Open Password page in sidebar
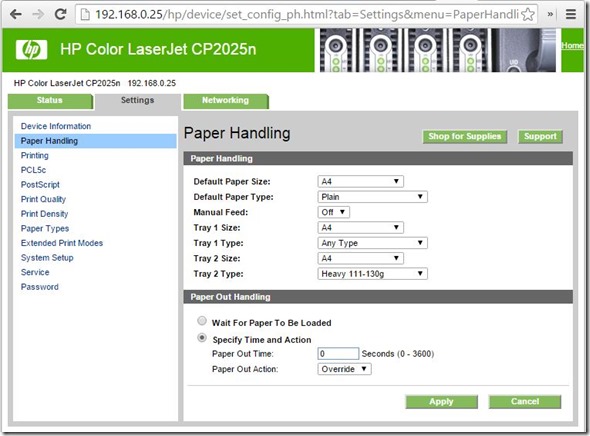The image size is (590, 436). (x=40, y=287)
